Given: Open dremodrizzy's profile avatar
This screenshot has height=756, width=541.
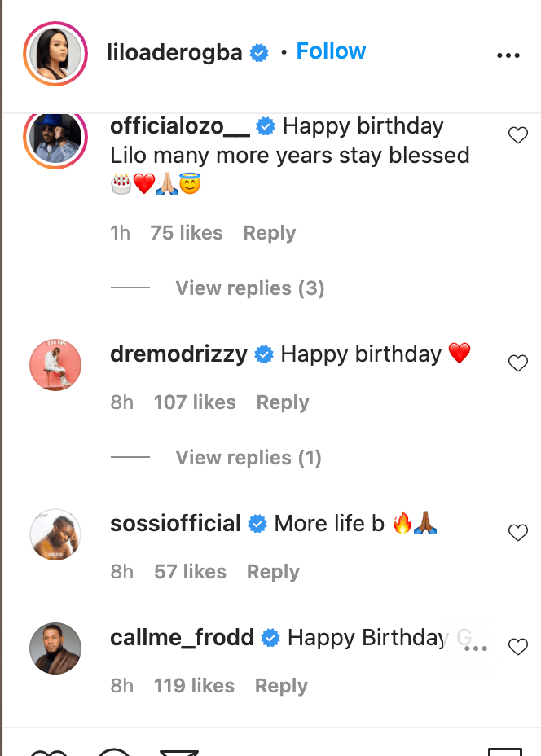Looking at the screenshot, I should click(x=55, y=365).
